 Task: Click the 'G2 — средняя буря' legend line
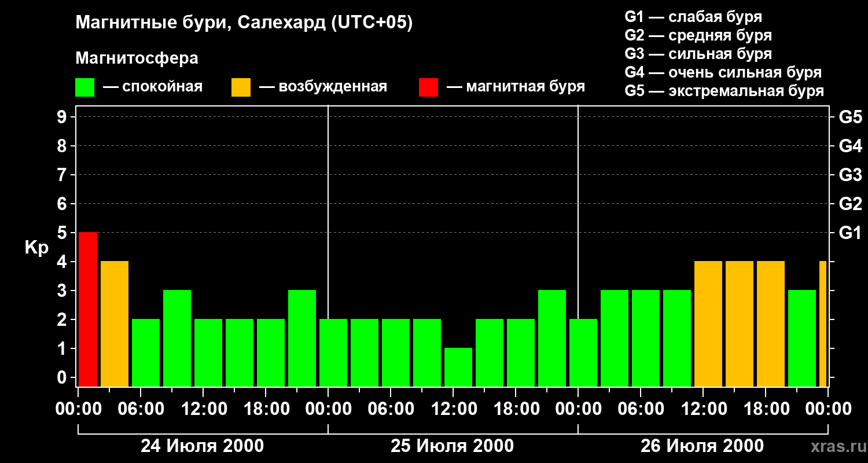698,35
